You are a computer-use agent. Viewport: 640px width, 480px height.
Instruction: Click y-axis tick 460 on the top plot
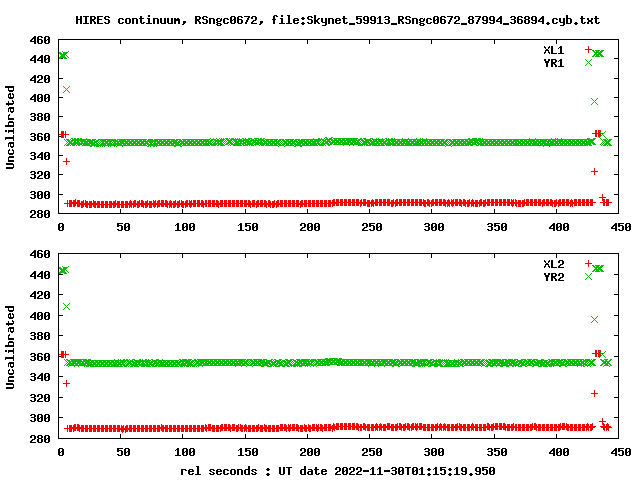(40, 40)
